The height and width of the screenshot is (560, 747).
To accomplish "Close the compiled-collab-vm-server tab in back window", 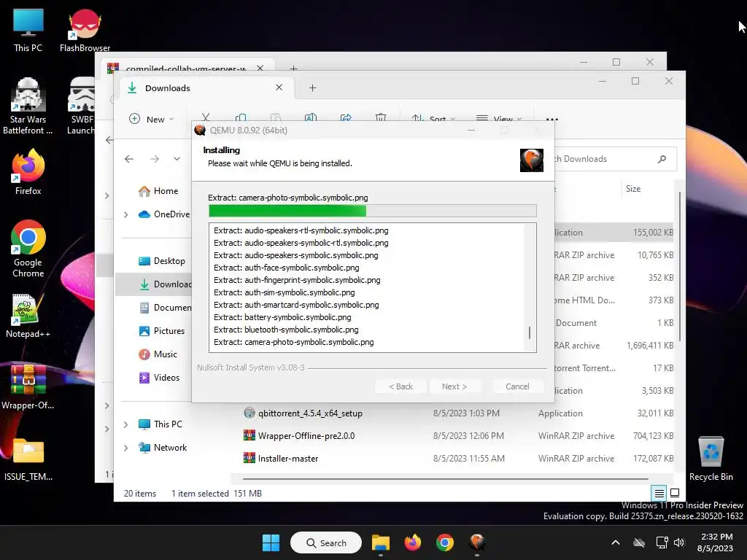I will pos(260,68).
